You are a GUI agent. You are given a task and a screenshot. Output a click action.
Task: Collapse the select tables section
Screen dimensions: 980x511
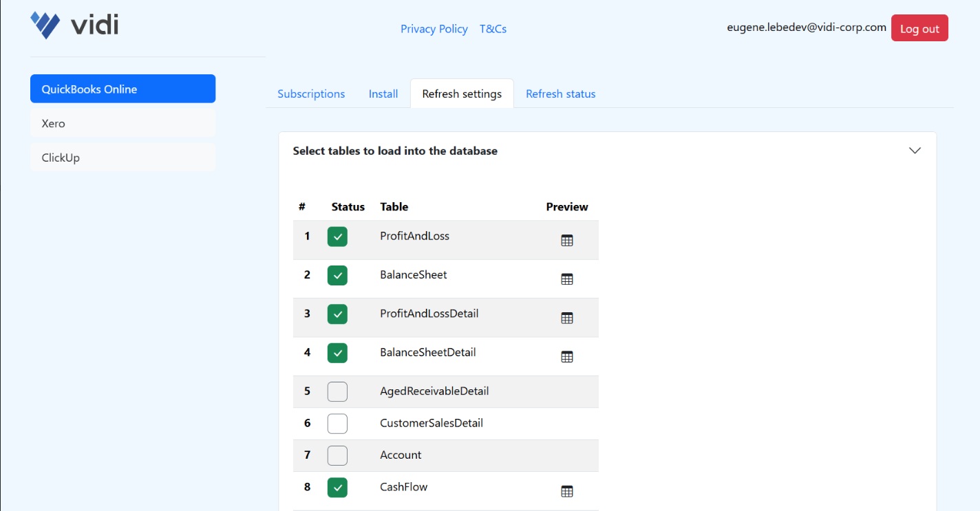click(x=915, y=150)
